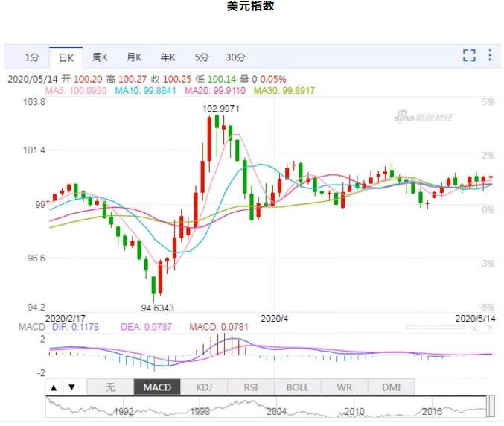Click the 103.8 y-axis label
504x426 pixels.
[34, 102]
